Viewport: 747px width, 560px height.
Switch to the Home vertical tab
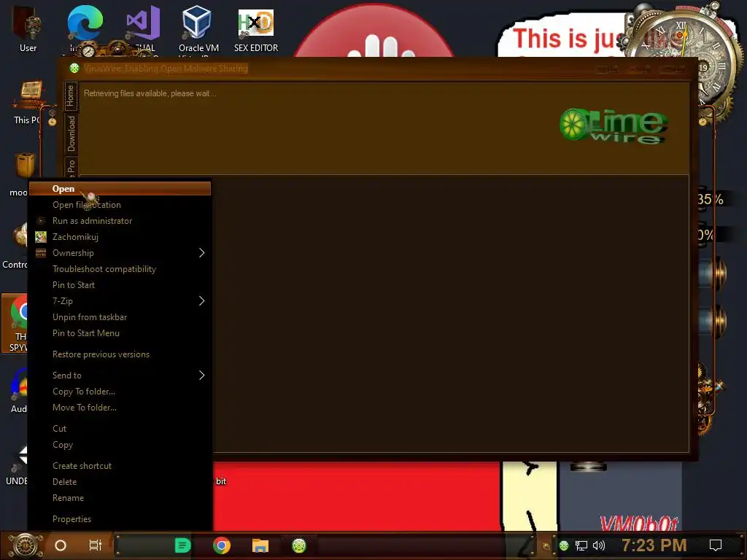tap(71, 96)
